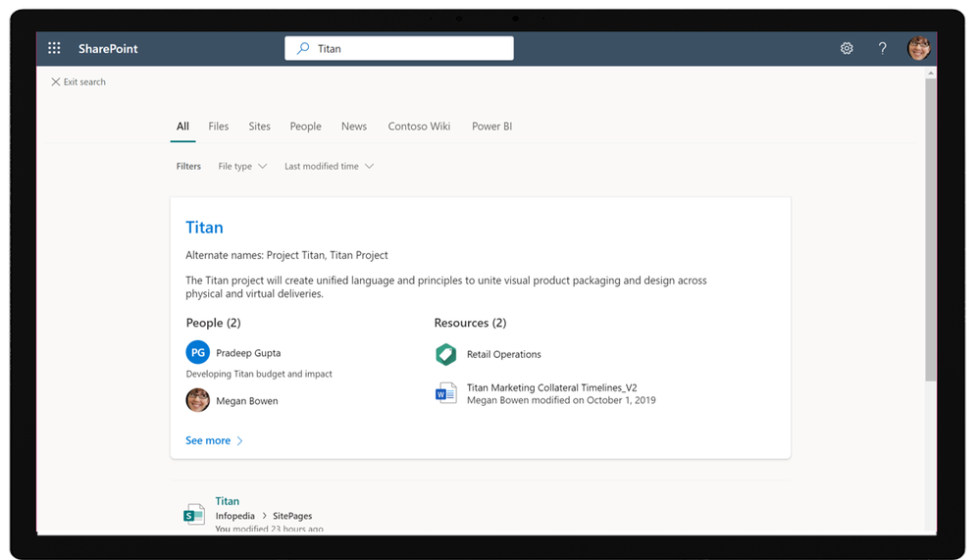
Task: Click 'Megan Bowen modified on October 1, 2019'
Action: coord(561,400)
